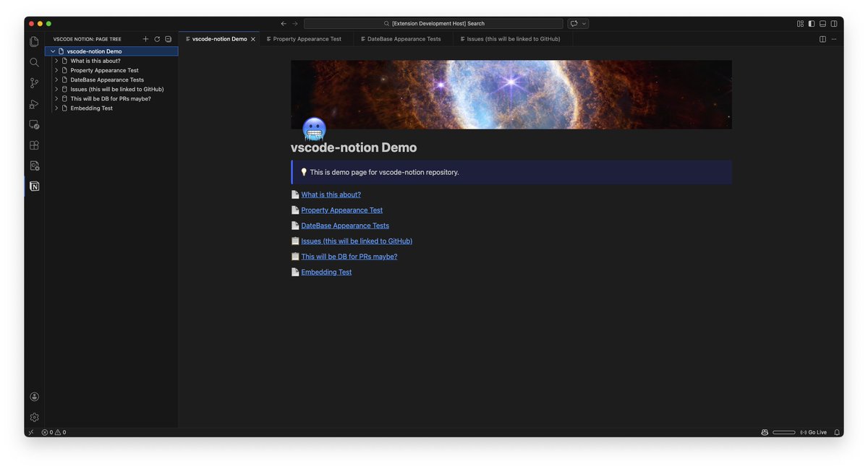Click the grimacing face emoji page icon
This screenshot has width=868, height=469.
tap(314, 129)
